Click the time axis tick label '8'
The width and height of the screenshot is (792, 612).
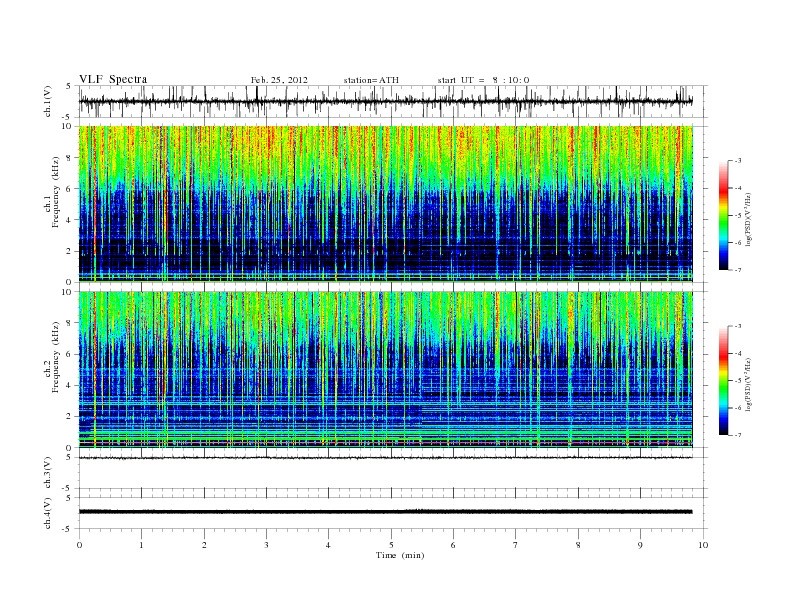point(578,545)
